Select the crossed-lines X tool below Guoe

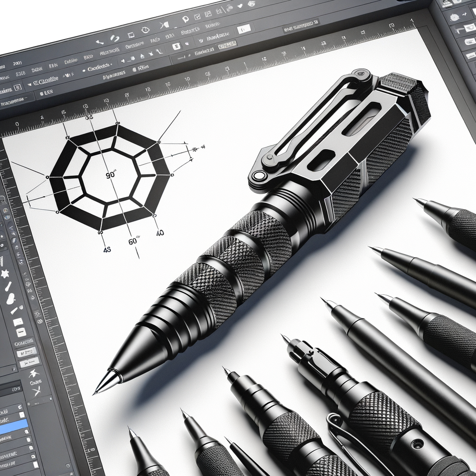37,391
